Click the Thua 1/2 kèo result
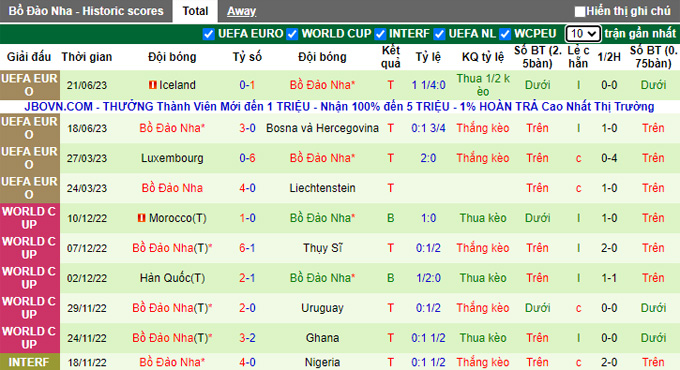 [x=483, y=85]
